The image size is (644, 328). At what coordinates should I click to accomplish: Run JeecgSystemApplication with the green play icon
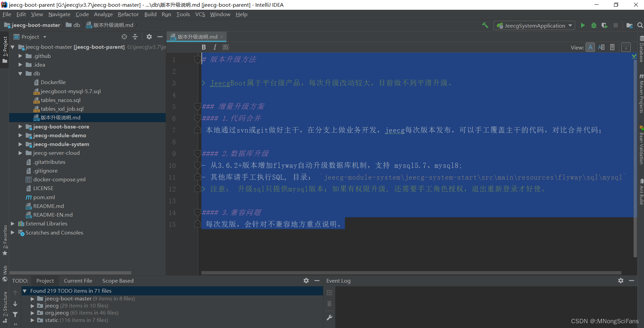coord(583,26)
